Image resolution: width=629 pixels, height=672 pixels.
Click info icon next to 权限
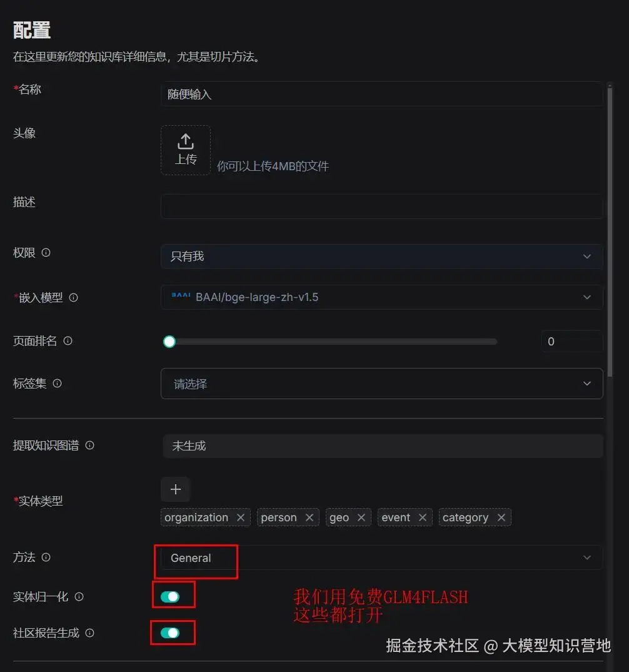46,252
